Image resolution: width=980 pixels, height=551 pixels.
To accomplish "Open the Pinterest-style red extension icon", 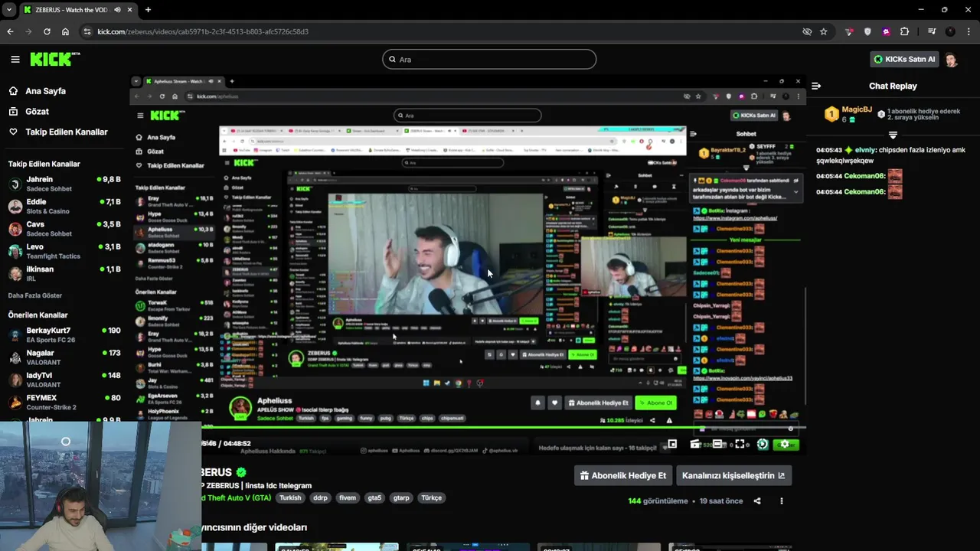I will click(849, 31).
